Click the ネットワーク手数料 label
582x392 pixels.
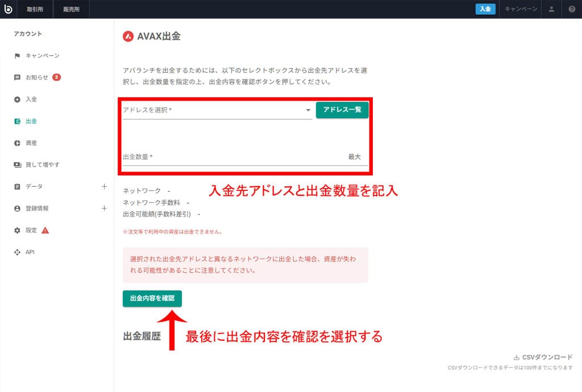pos(151,202)
